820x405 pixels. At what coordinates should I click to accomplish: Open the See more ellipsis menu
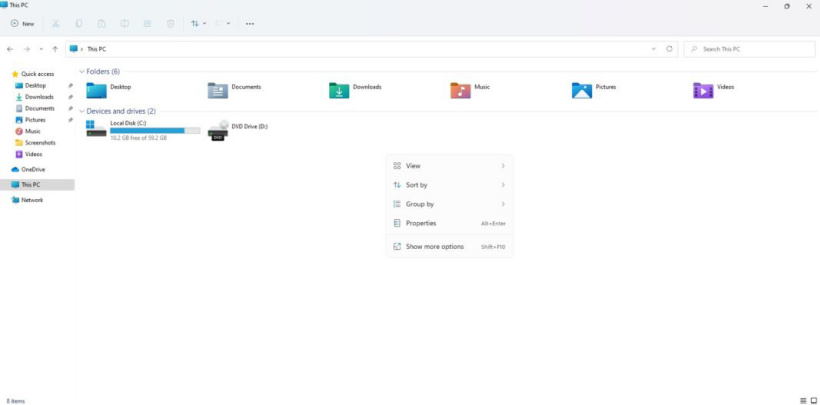[x=250, y=24]
